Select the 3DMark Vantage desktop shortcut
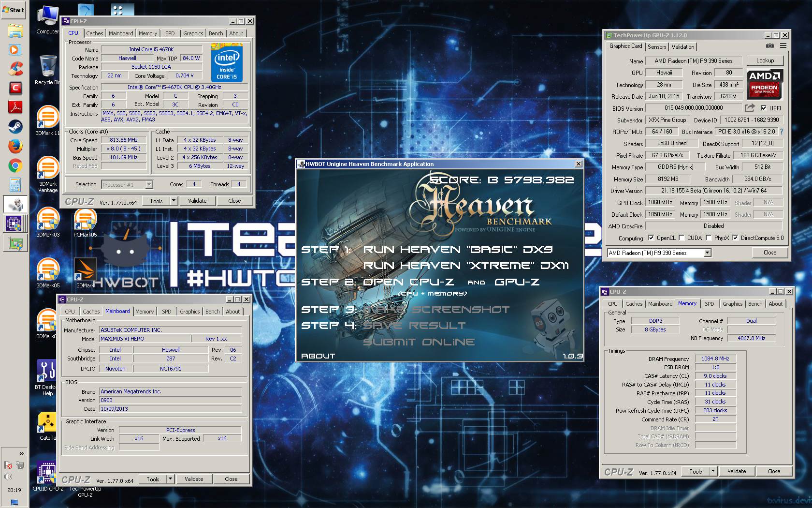Screen dimensions: 812x508 coord(47,175)
